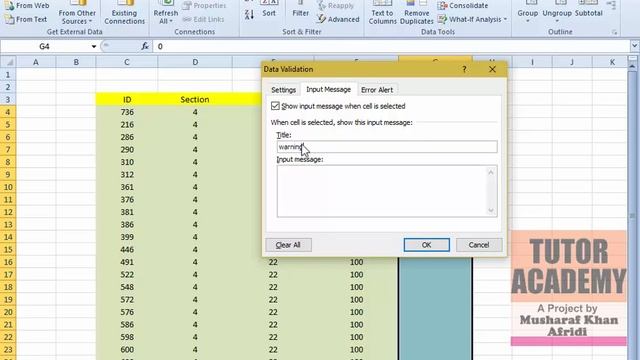Click the Properties connections item
This screenshot has height=360, width=640.
(x=204, y=6)
